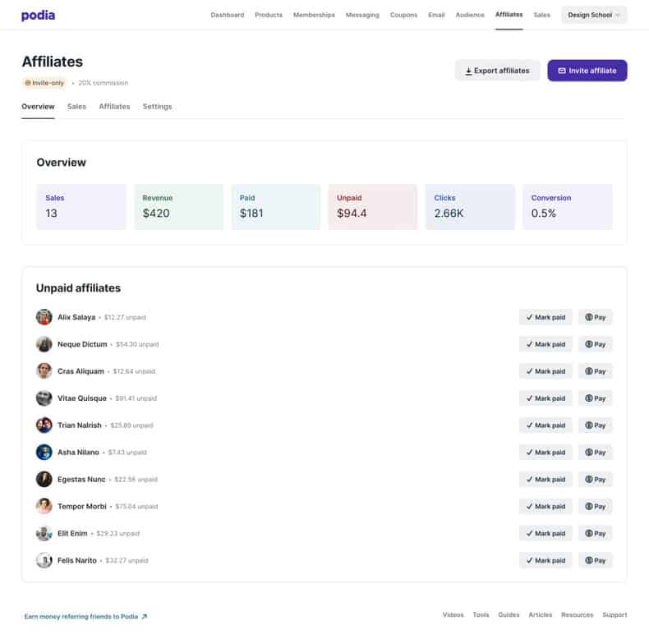Open Memberships in top navigation
This screenshot has width=649, height=644.
(314, 15)
